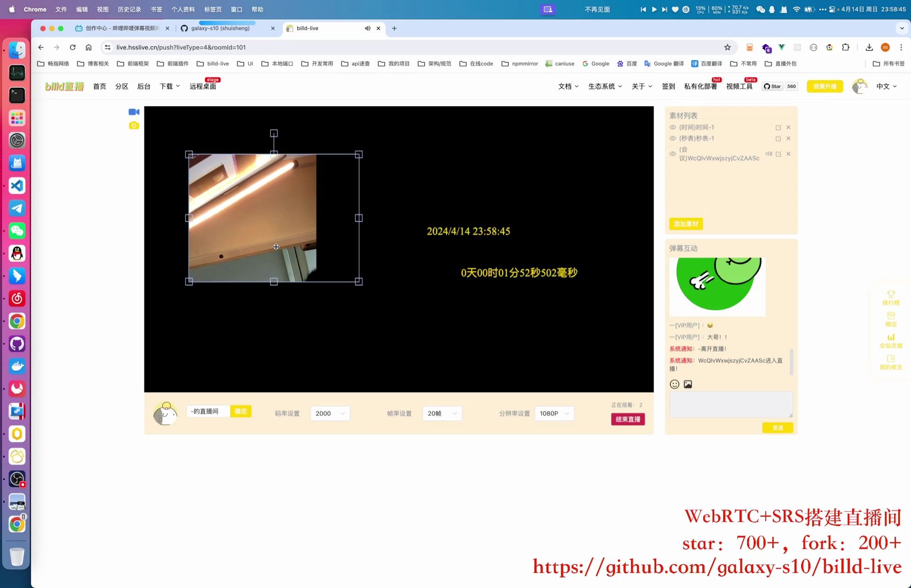Image resolution: width=911 pixels, height=588 pixels.
Task: Click the chat message input box
Action: [730, 404]
